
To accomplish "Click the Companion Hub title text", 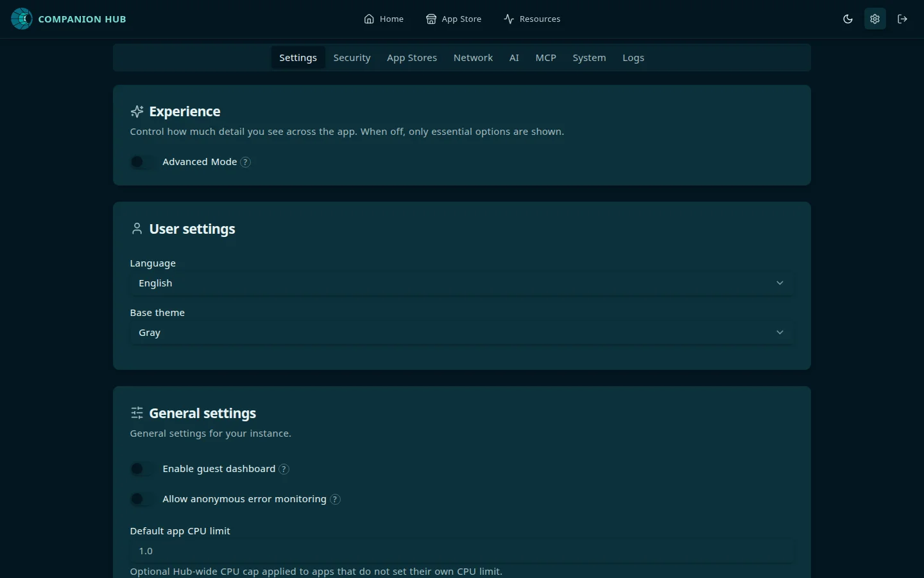I will coord(82,19).
